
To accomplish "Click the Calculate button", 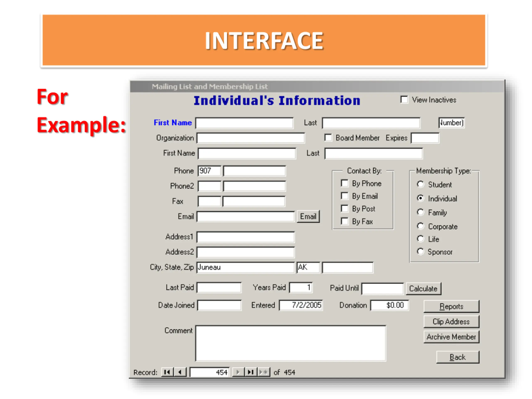I will [x=423, y=289].
